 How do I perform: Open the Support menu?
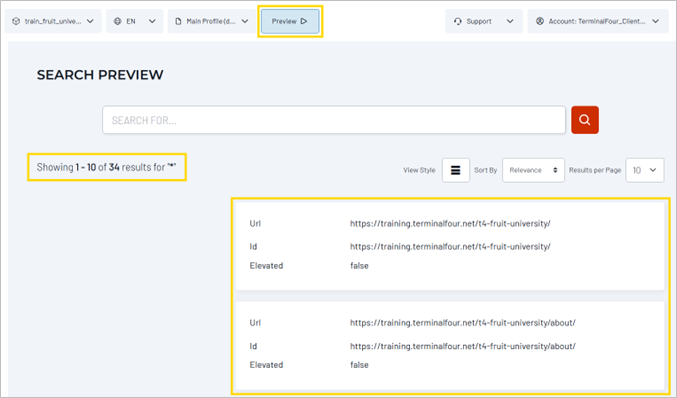pyautogui.click(x=484, y=21)
